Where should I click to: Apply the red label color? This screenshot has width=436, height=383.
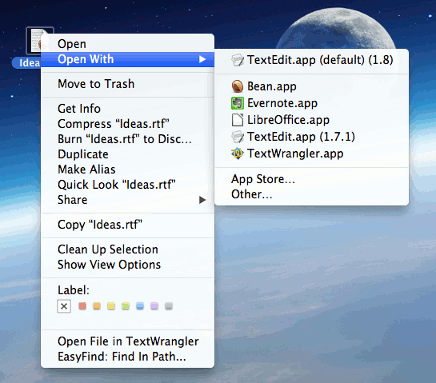point(82,306)
